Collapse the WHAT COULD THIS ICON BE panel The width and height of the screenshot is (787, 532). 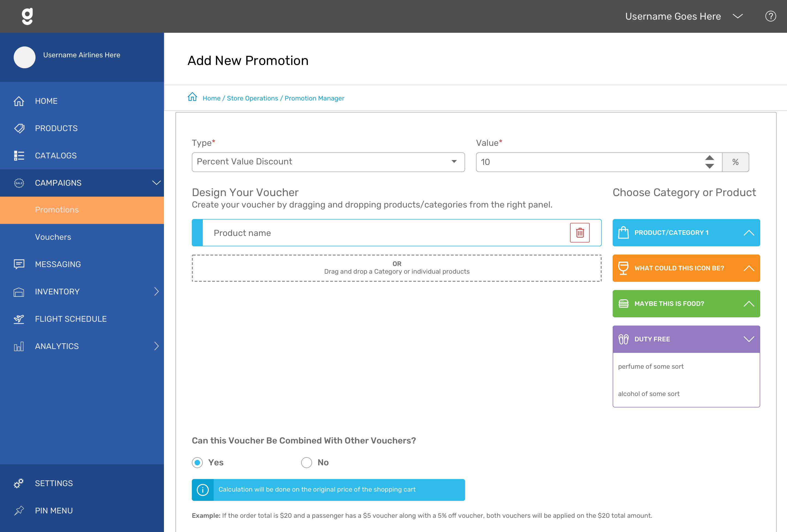[x=748, y=268]
